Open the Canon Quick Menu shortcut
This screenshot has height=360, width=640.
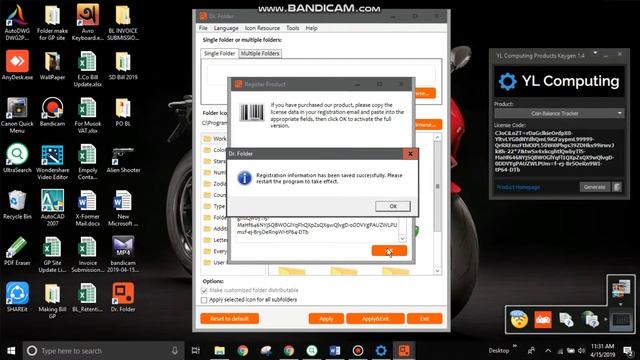[17, 116]
